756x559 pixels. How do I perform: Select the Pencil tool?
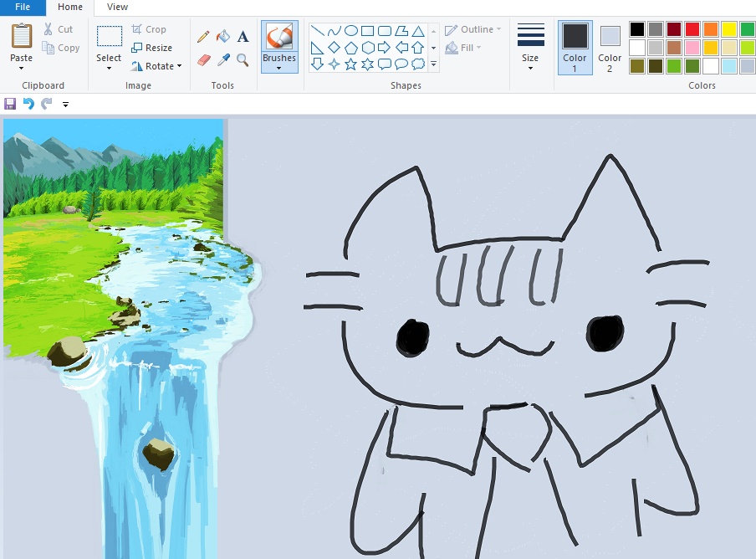click(203, 37)
